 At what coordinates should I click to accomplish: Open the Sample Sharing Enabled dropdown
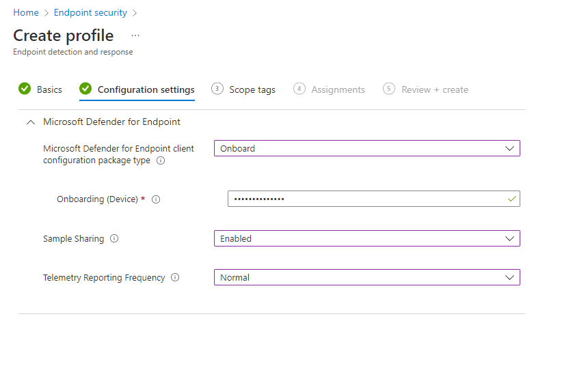coord(366,238)
